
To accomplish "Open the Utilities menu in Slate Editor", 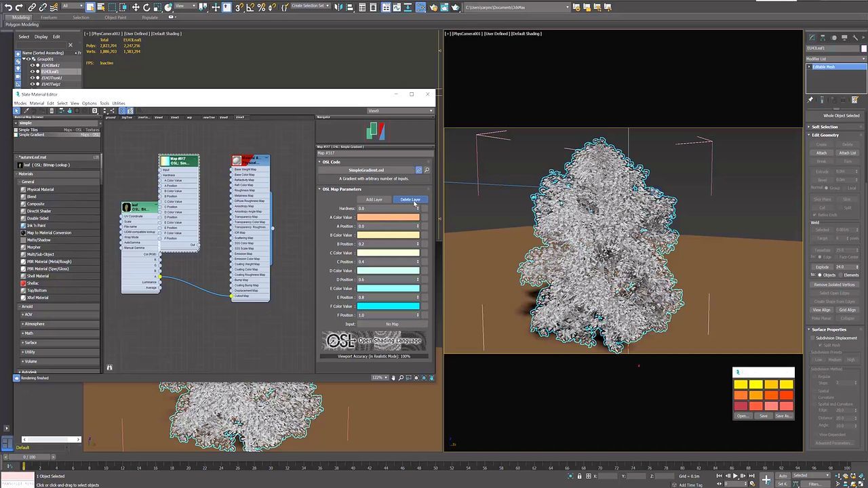I will tap(119, 103).
